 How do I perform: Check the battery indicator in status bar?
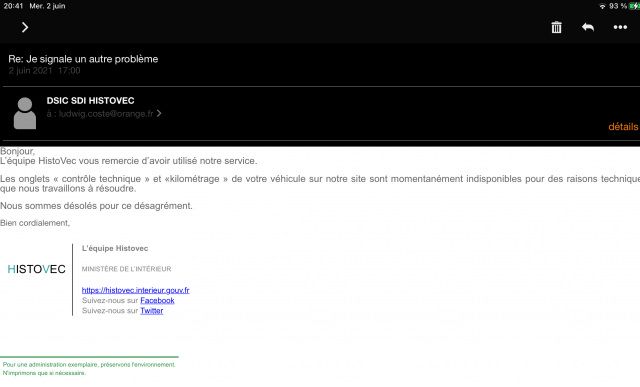coord(635,6)
